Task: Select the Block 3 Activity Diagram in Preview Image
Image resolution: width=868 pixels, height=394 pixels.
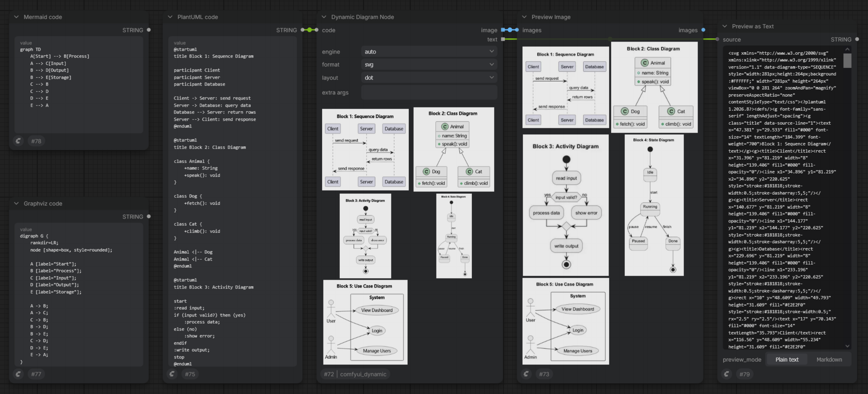Action: point(566,205)
